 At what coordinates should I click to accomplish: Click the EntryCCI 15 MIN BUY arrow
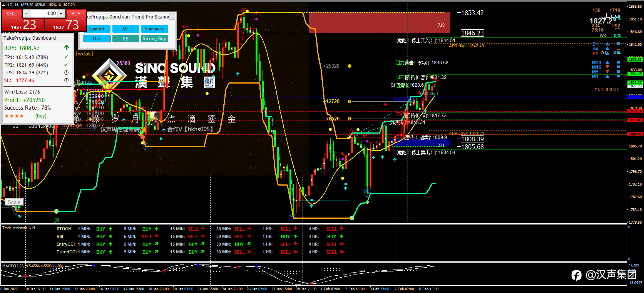(203, 244)
